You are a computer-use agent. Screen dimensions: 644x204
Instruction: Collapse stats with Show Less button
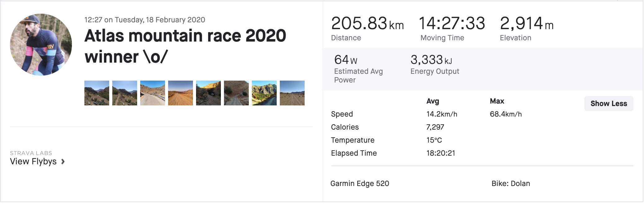[609, 104]
